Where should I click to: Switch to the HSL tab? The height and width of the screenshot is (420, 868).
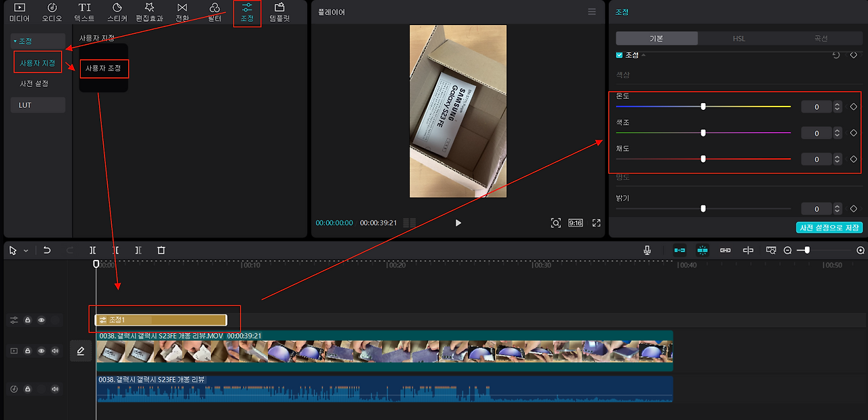[x=739, y=39]
